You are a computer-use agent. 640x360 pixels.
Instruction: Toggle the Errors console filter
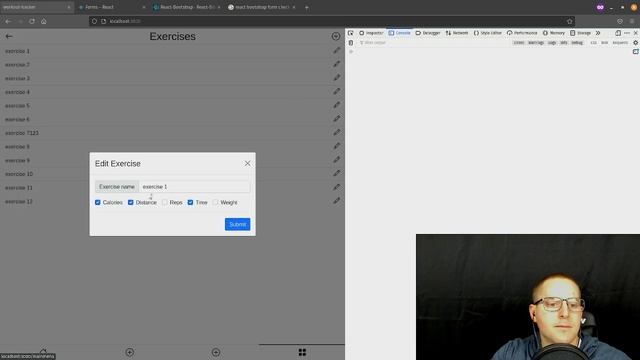(x=518, y=43)
